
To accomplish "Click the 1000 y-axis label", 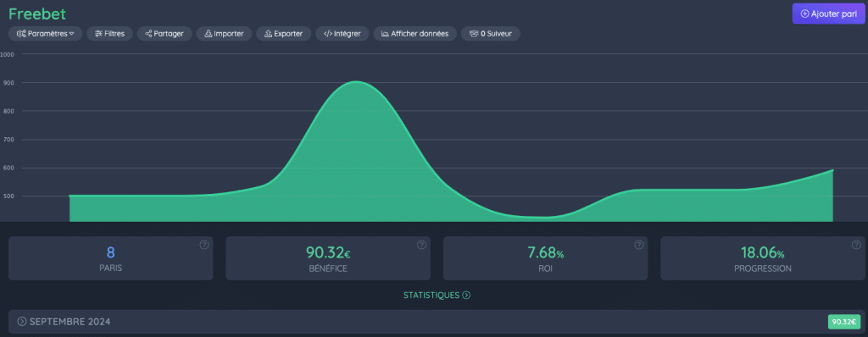I will (7, 54).
